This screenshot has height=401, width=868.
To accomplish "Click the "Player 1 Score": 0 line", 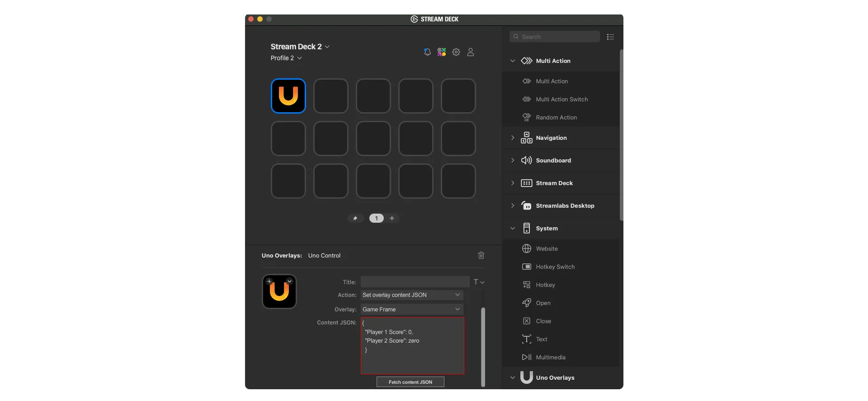I will tap(389, 332).
